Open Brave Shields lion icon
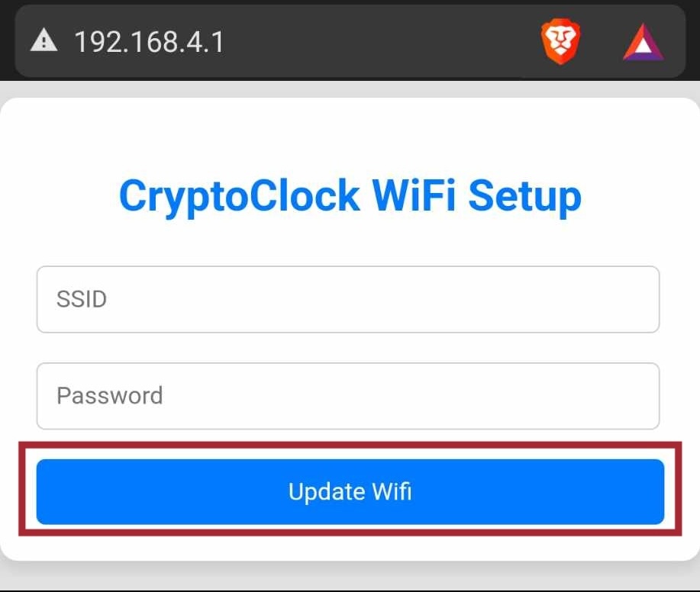Viewport: 700px width, 592px height. (561, 41)
